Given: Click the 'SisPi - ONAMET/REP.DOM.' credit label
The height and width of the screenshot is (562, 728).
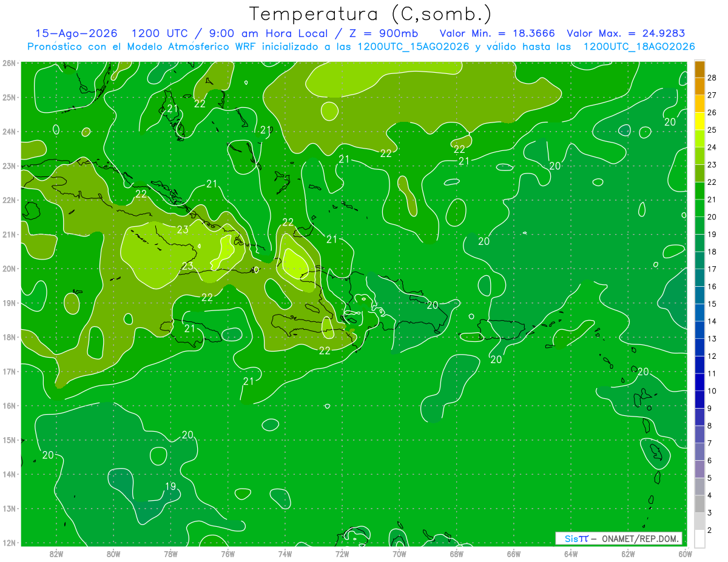Looking at the screenshot, I should pos(619,538).
